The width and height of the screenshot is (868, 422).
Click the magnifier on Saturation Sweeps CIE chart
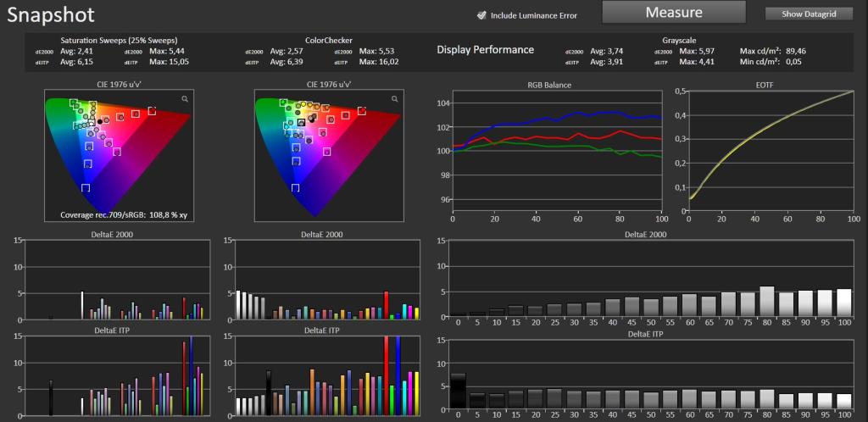tap(185, 98)
